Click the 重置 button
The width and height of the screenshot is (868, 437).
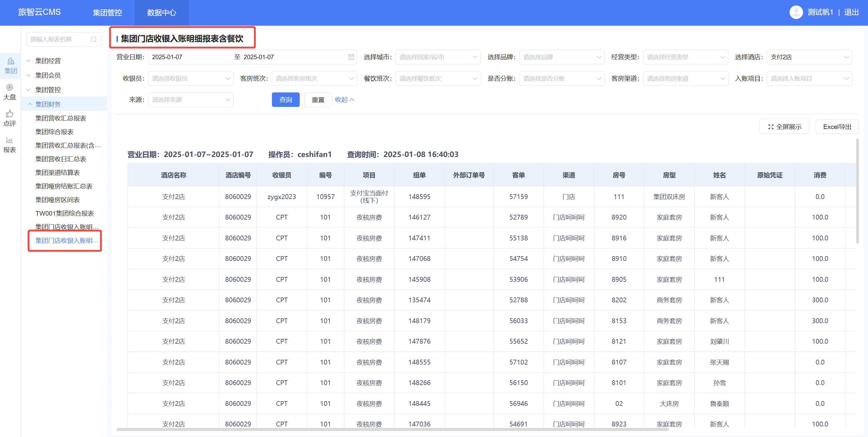pos(318,99)
